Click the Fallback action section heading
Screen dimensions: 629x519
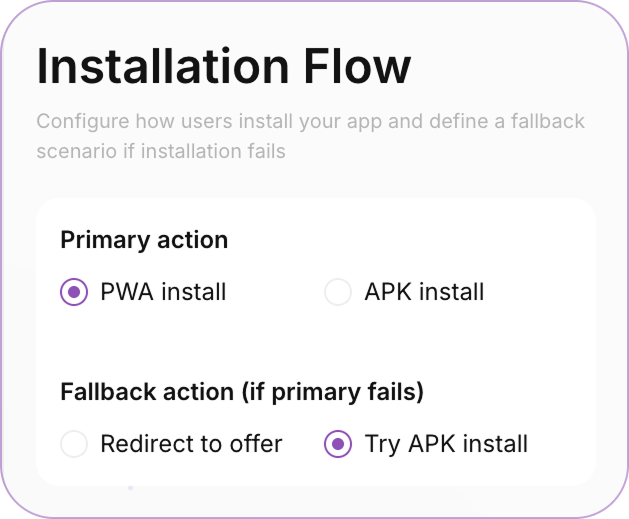[x=242, y=392]
